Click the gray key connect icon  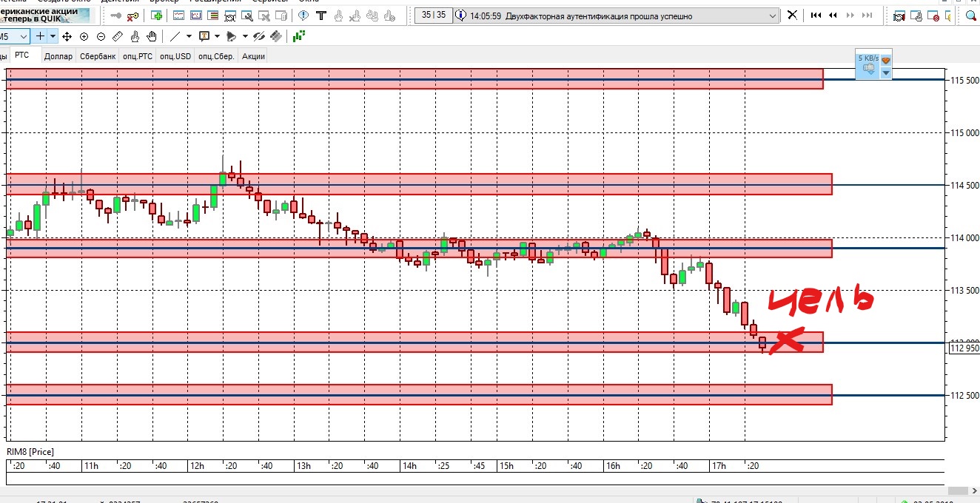116,16
